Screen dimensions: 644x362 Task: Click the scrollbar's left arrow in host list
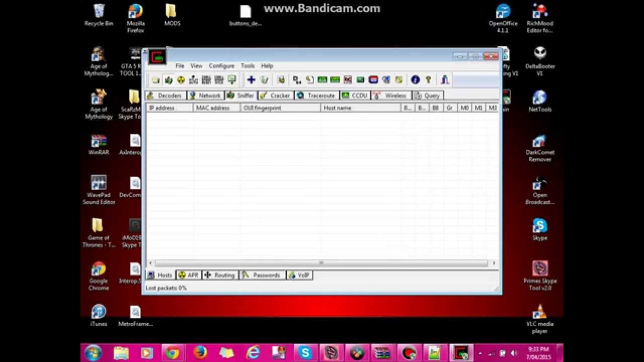(150, 263)
